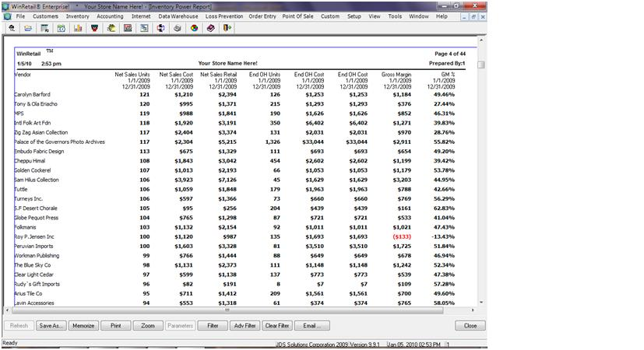Click the report's vertical scrollbar thumb
This screenshot has width=644, height=350.
tap(481, 65)
